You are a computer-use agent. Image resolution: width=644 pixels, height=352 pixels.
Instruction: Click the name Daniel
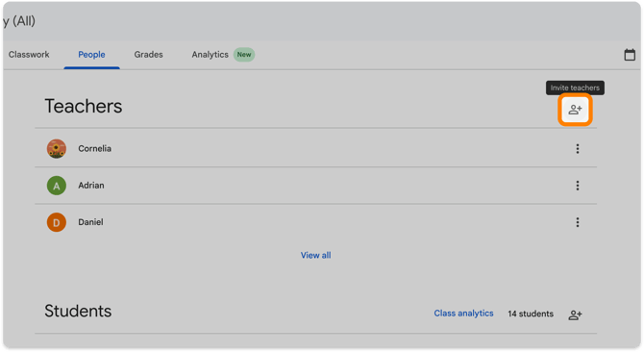[90, 222]
